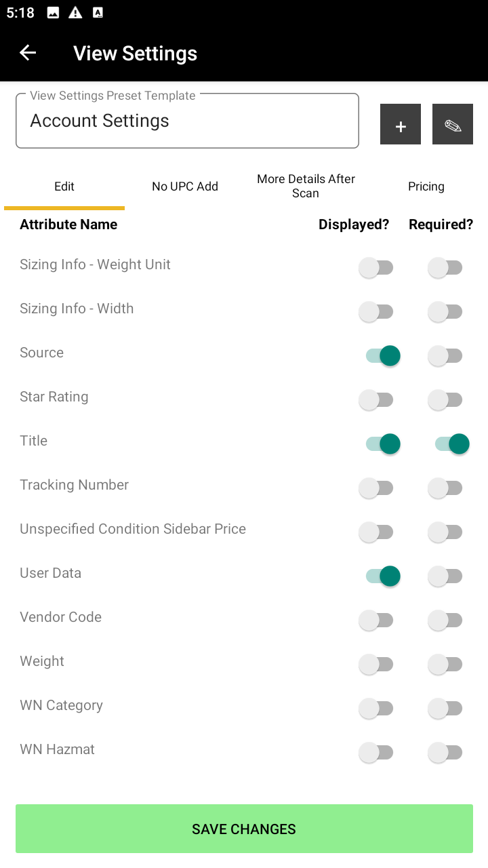Tap the warning triangle status bar icon
The width and height of the screenshot is (488, 868).
75,13
